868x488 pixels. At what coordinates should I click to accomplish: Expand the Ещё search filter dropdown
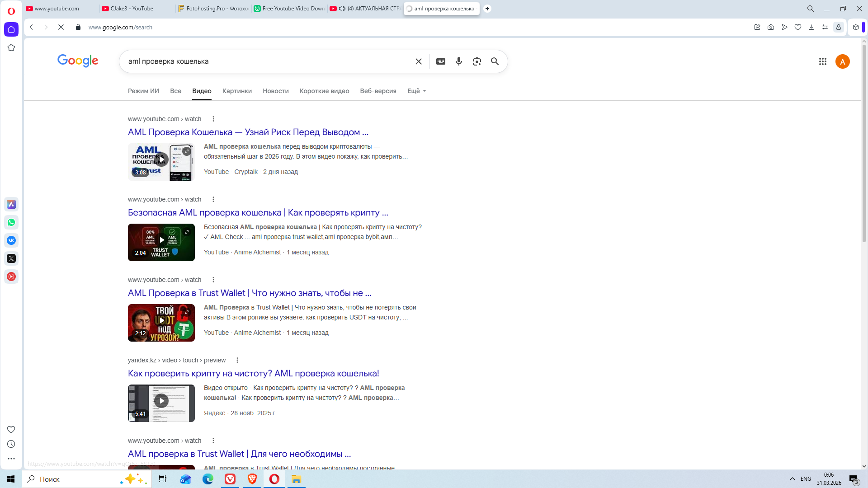[x=416, y=91]
